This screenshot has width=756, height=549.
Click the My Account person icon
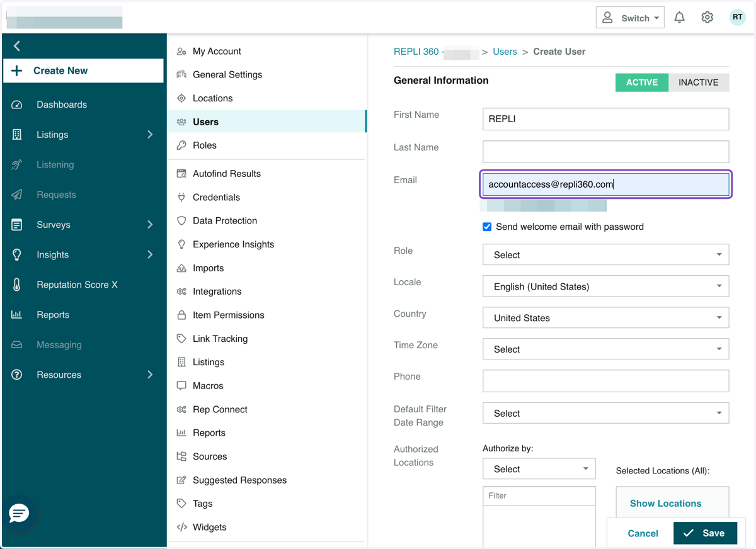pyautogui.click(x=181, y=52)
